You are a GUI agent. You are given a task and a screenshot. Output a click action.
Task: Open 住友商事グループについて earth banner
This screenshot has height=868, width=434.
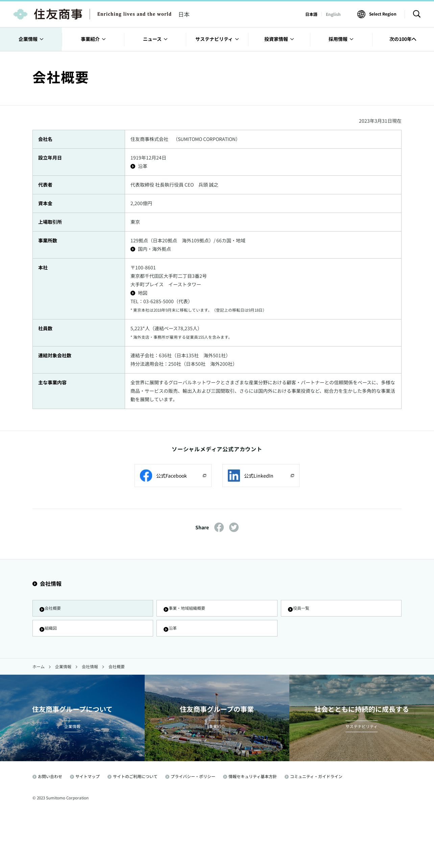(x=72, y=718)
